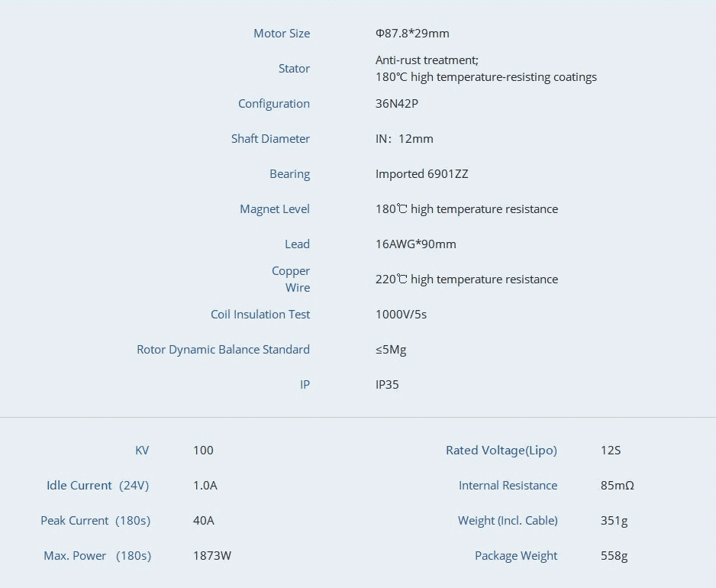Click the Peak Current (180s) label
The width and height of the screenshot is (716, 588).
tap(95, 521)
